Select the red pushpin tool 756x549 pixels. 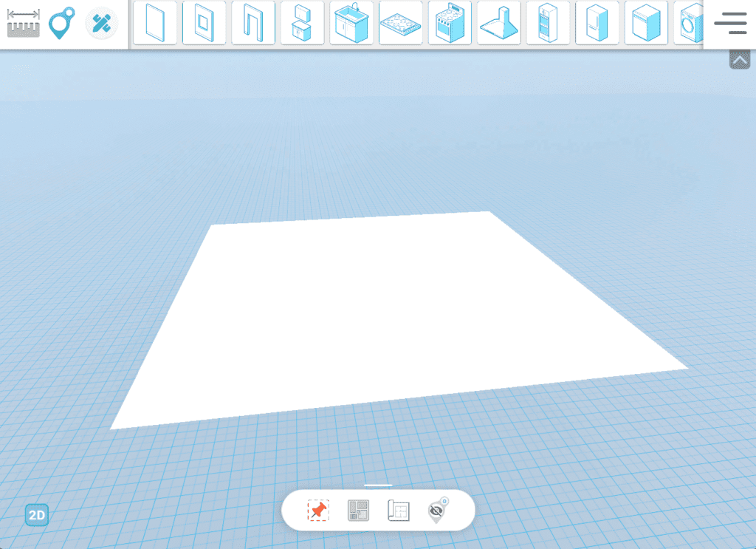tap(318, 511)
